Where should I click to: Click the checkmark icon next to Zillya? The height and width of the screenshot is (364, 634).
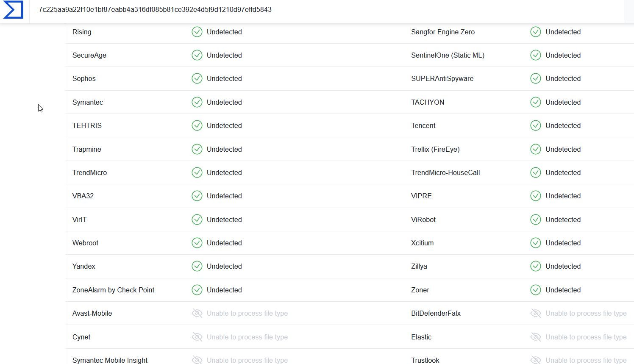(x=536, y=266)
